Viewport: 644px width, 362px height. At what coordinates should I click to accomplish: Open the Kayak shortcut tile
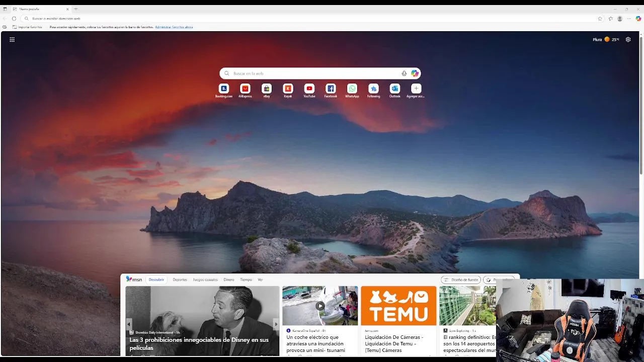point(288,90)
